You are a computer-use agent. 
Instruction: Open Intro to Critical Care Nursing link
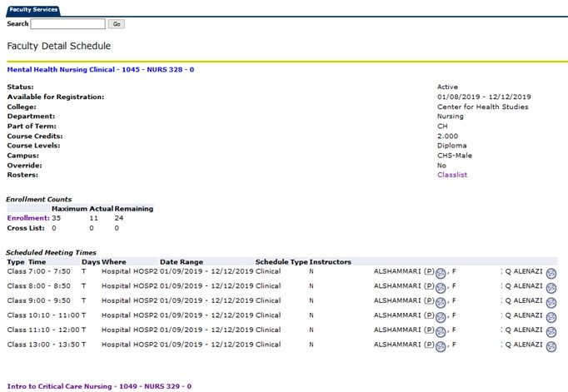(x=99, y=386)
